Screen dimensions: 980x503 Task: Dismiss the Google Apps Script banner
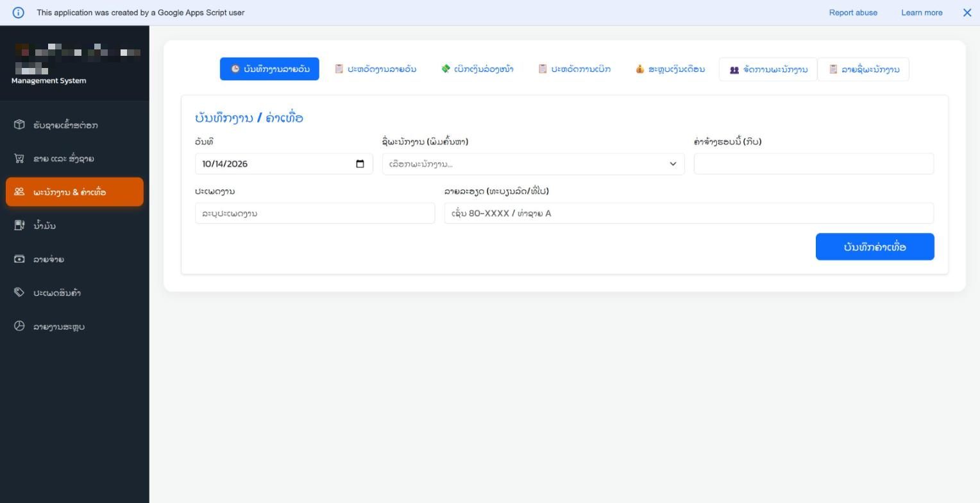pos(967,12)
